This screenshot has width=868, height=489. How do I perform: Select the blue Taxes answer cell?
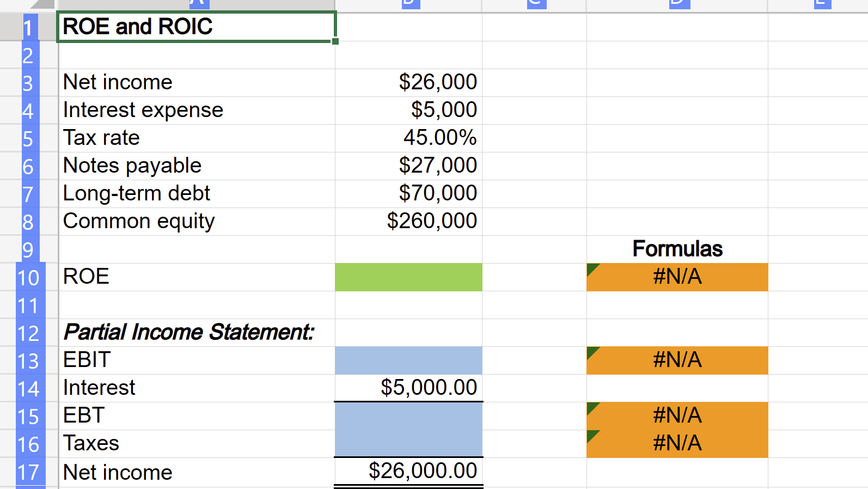pos(408,444)
